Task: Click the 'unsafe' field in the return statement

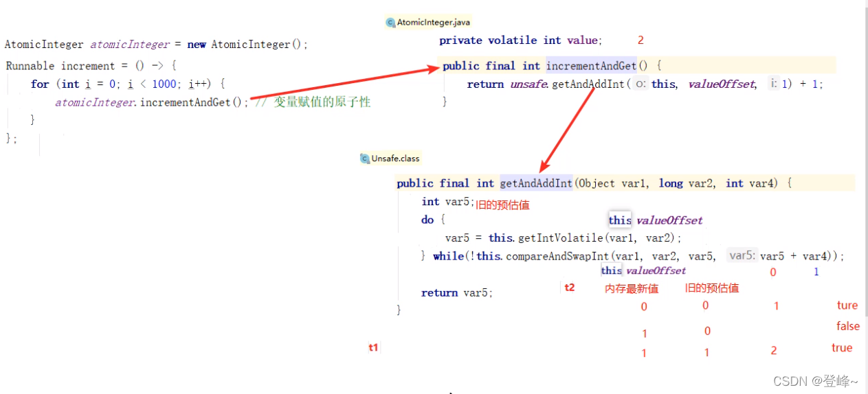Action: (529, 84)
